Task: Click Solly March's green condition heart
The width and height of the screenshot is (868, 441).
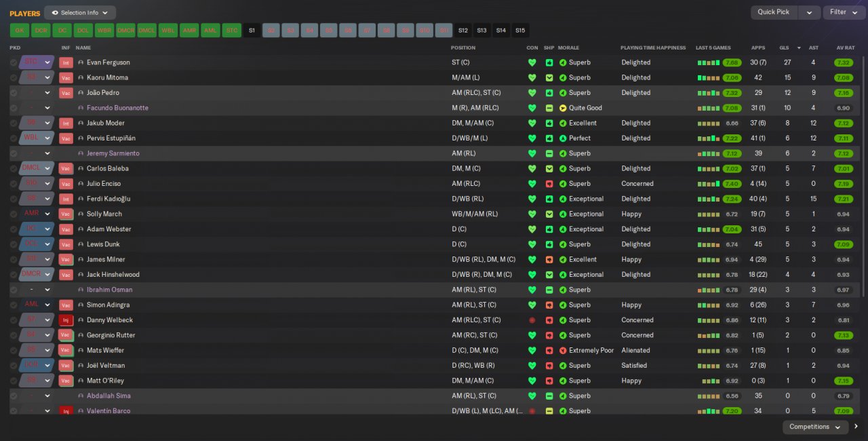Action: coord(532,214)
